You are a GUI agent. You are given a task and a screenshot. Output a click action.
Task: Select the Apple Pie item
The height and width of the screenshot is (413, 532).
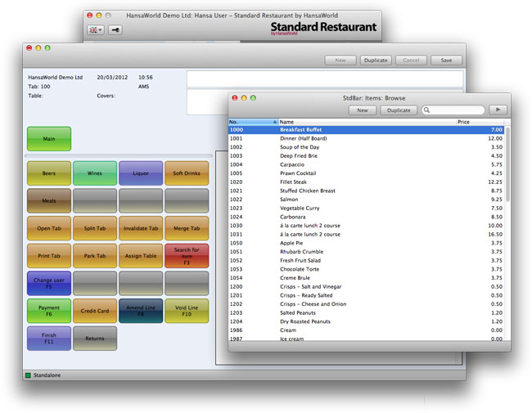pos(367,243)
